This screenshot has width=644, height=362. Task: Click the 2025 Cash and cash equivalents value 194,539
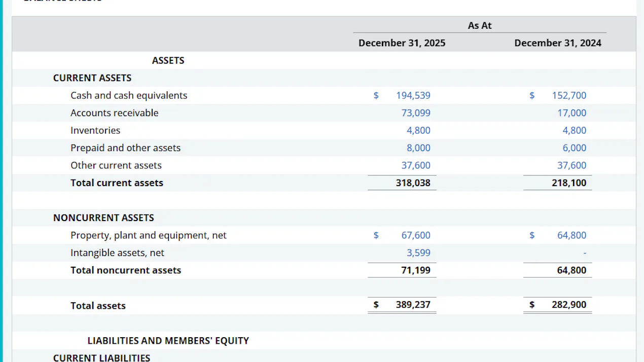point(413,95)
